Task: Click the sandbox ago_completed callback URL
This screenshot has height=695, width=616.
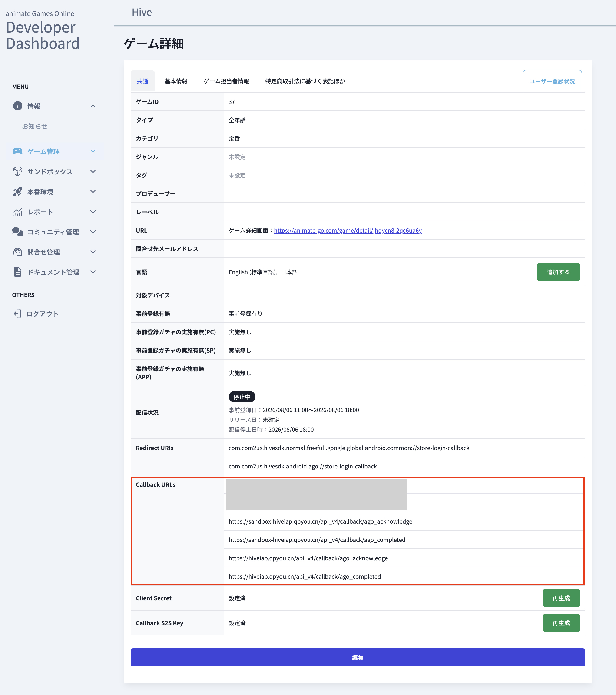Action: 317,540
